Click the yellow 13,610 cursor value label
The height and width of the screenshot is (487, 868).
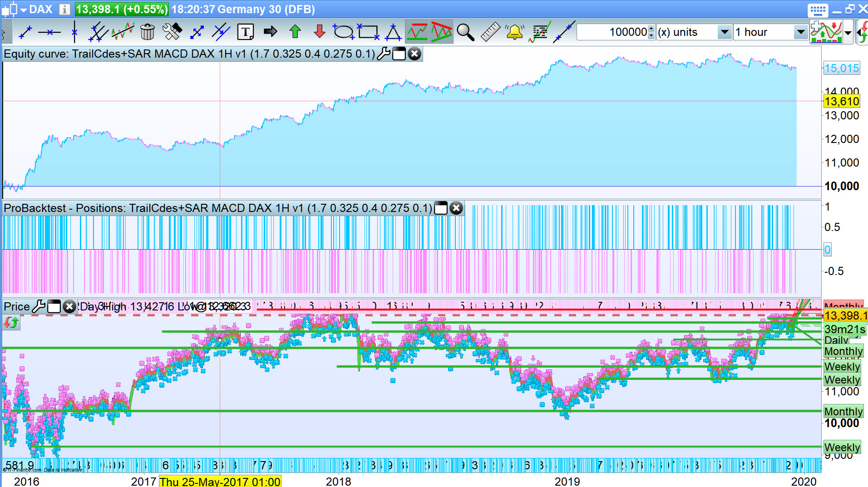pos(842,101)
